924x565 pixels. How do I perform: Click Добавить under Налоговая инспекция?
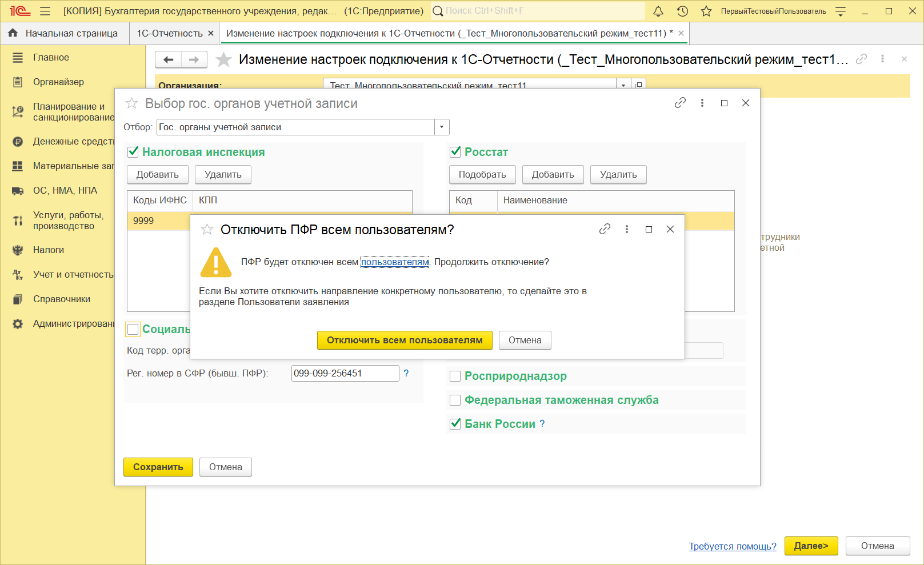(158, 174)
